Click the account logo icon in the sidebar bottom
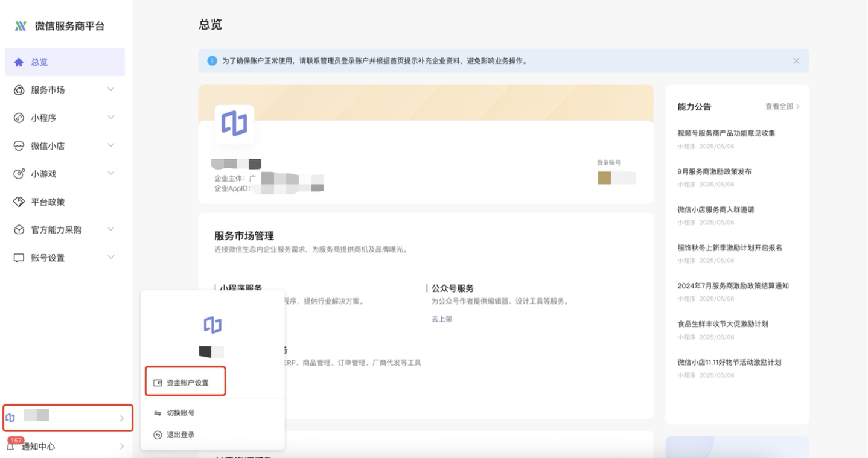The height and width of the screenshot is (458, 868). pos(10,418)
